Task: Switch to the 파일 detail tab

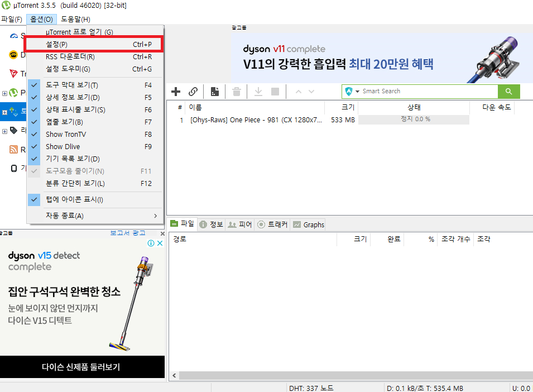Action: (x=182, y=224)
